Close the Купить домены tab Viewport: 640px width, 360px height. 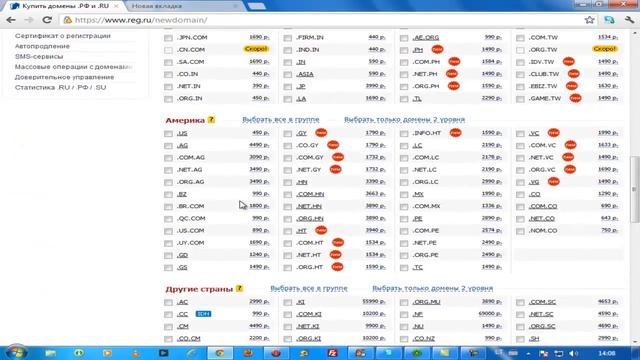point(116,6)
